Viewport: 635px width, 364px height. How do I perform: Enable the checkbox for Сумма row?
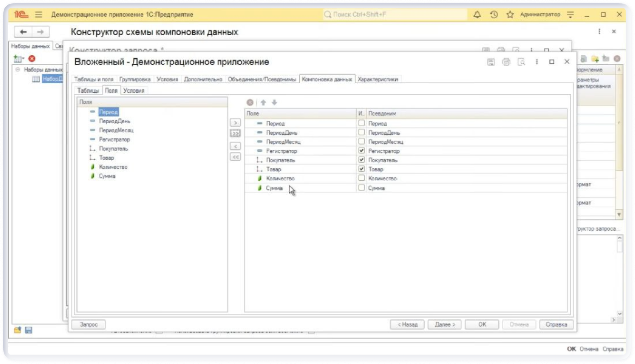(x=361, y=188)
